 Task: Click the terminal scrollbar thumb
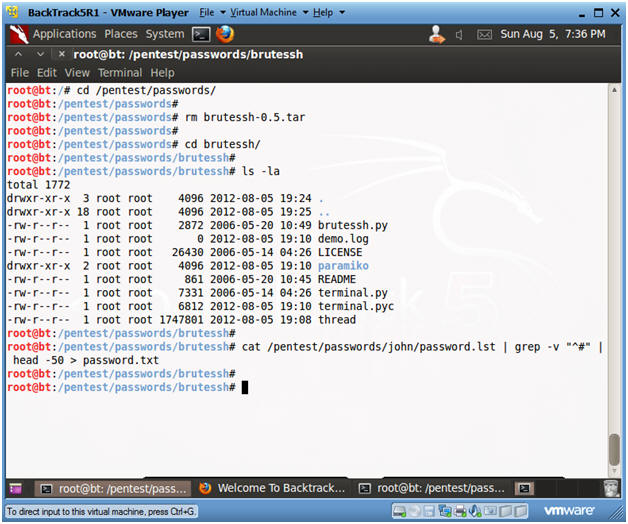614,449
